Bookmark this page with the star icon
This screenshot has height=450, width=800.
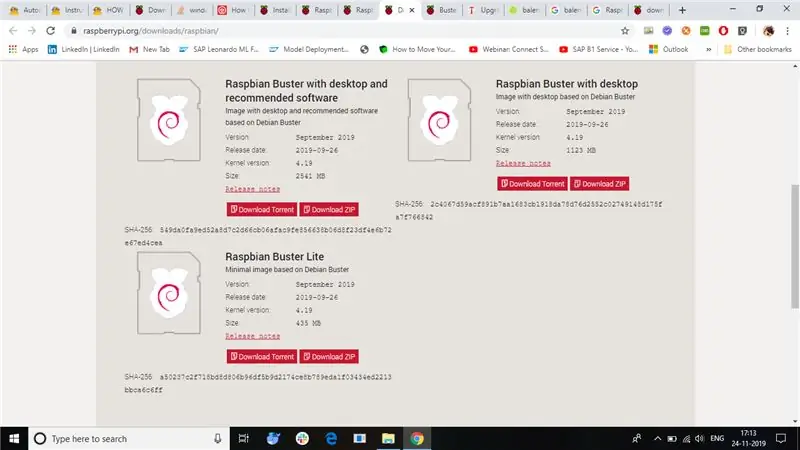coord(624,31)
